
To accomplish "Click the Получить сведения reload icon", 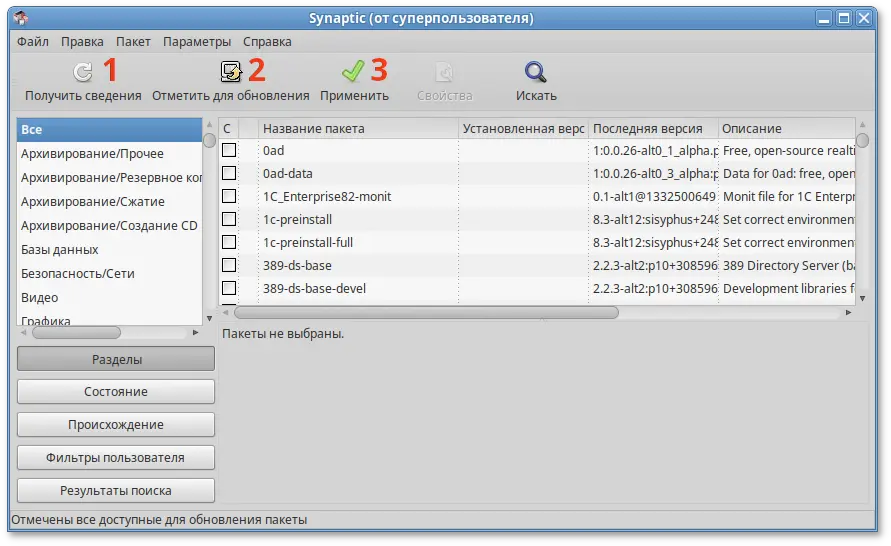I will 83,72.
